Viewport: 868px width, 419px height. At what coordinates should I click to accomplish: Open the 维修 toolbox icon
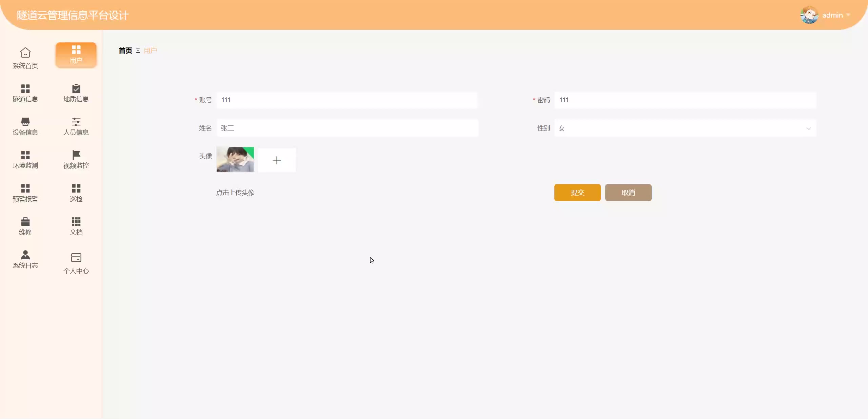[25, 222]
